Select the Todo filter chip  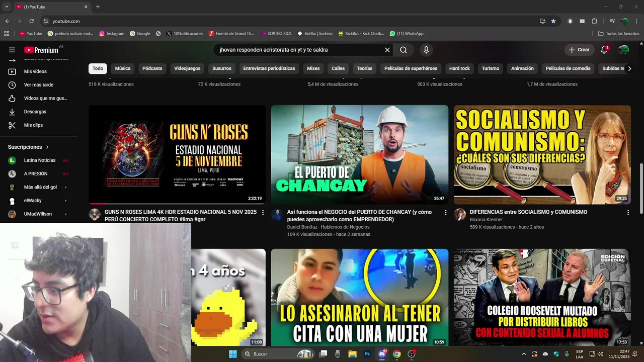(x=98, y=68)
